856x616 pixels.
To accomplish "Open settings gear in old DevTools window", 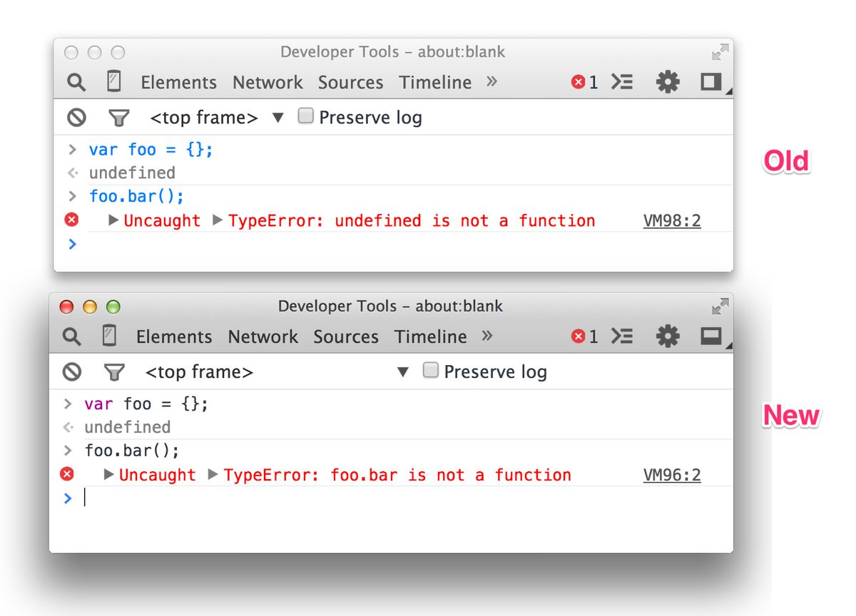I will pyautogui.click(x=668, y=83).
